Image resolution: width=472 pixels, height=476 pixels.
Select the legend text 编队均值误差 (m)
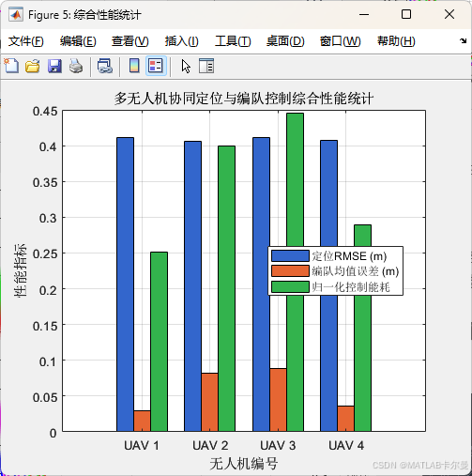click(356, 271)
